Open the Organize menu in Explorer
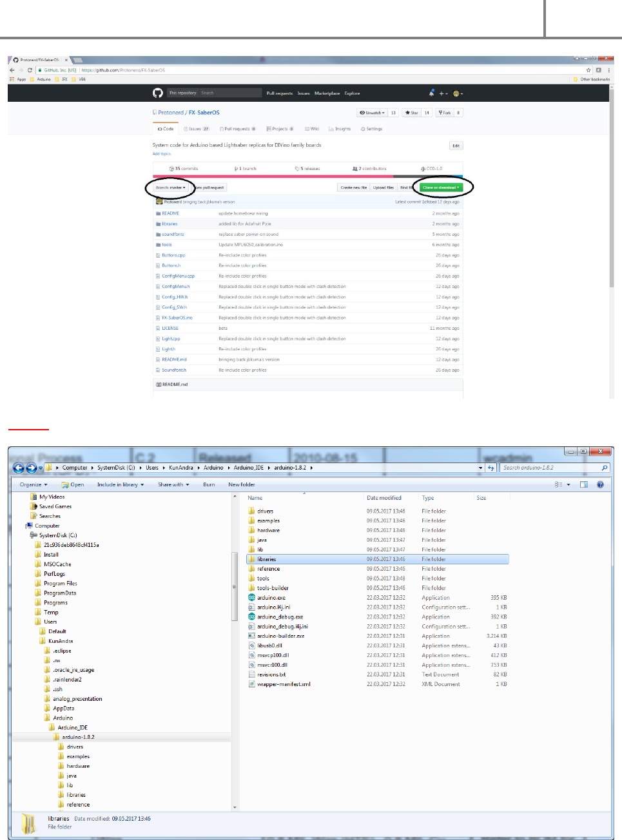The width and height of the screenshot is (622, 840). coord(34,484)
